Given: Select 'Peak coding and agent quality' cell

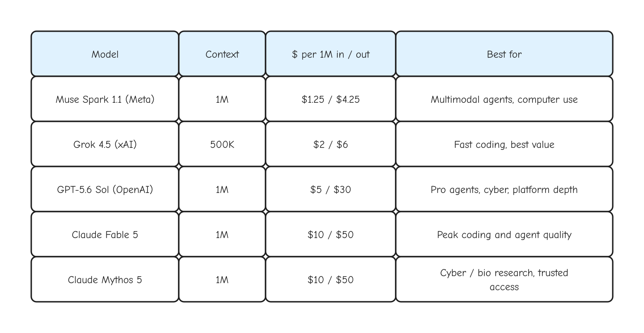Looking at the screenshot, I should click(x=504, y=234).
